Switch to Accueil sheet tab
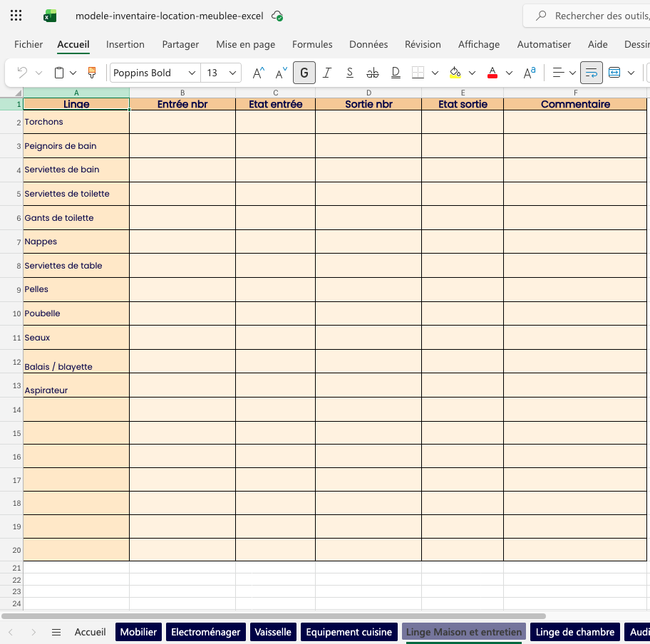This screenshot has height=644, width=650. click(90, 632)
